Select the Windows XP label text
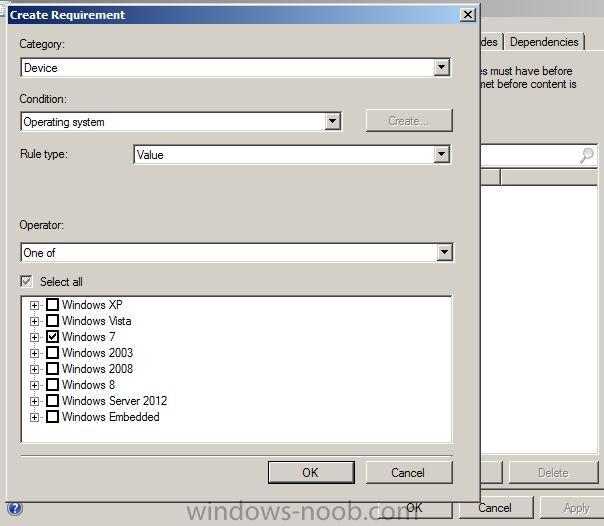604x526 pixels. [x=92, y=305]
